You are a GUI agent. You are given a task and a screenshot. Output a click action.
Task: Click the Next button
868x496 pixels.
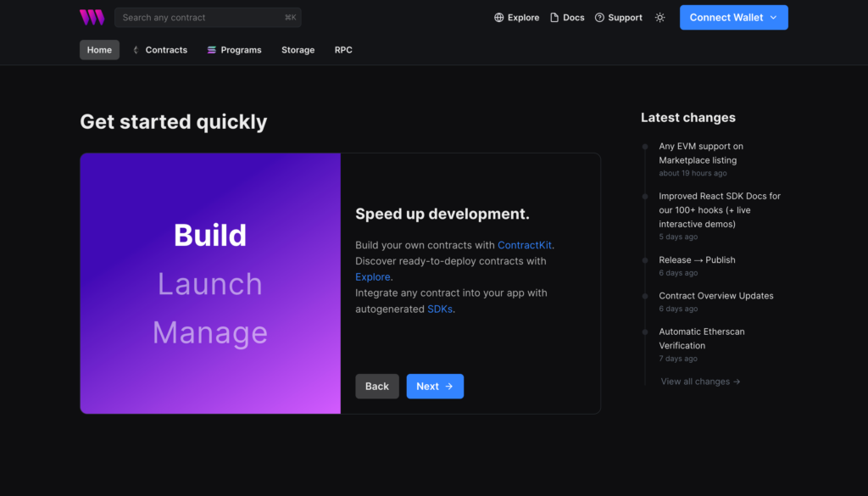(x=435, y=387)
